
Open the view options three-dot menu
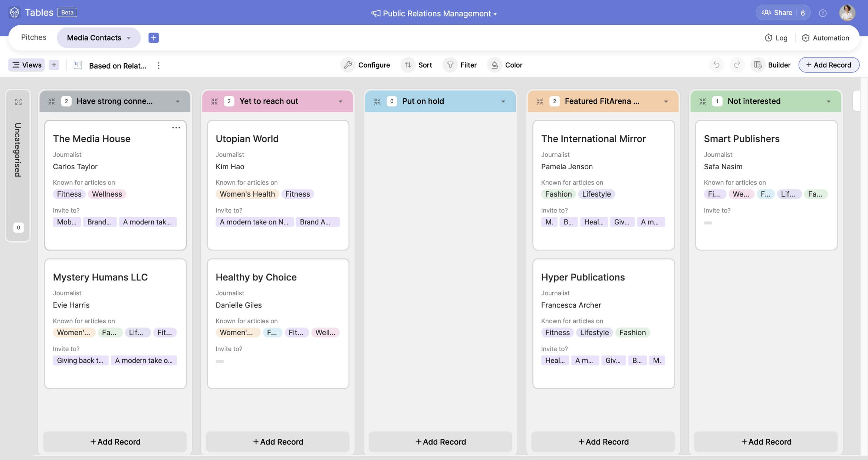(x=159, y=66)
